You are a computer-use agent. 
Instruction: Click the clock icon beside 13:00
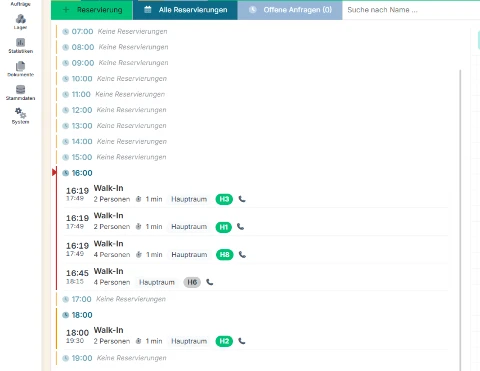click(x=66, y=126)
